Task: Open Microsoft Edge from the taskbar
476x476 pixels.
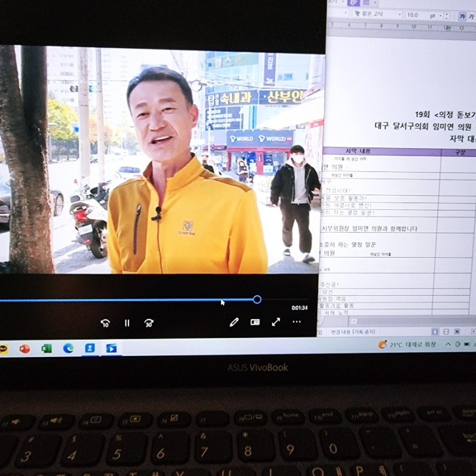Action: [68, 348]
